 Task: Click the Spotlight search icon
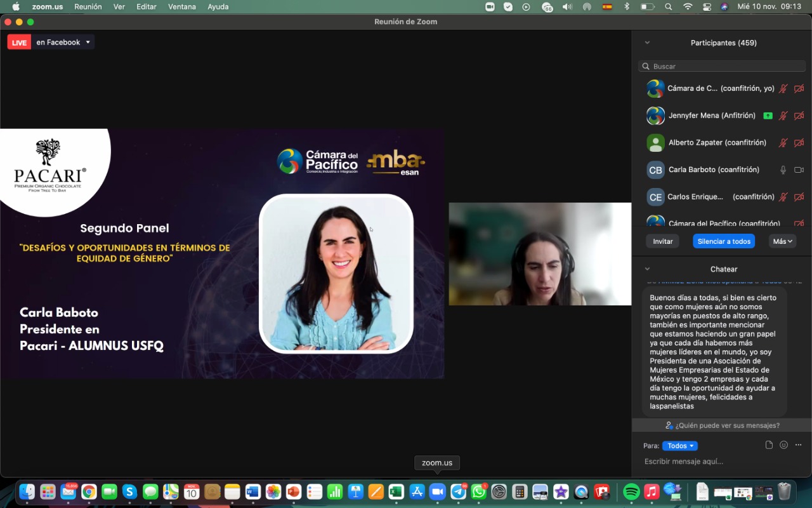click(x=669, y=6)
